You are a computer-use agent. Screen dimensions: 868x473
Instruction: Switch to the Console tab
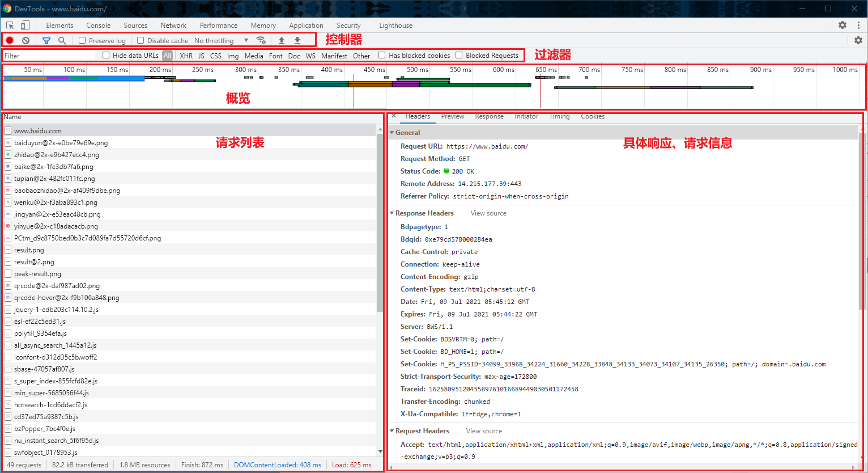(x=99, y=26)
